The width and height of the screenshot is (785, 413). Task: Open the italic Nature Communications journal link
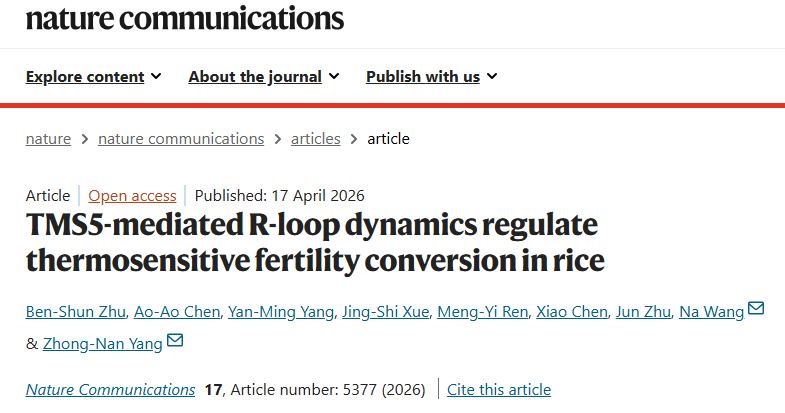[110, 389]
